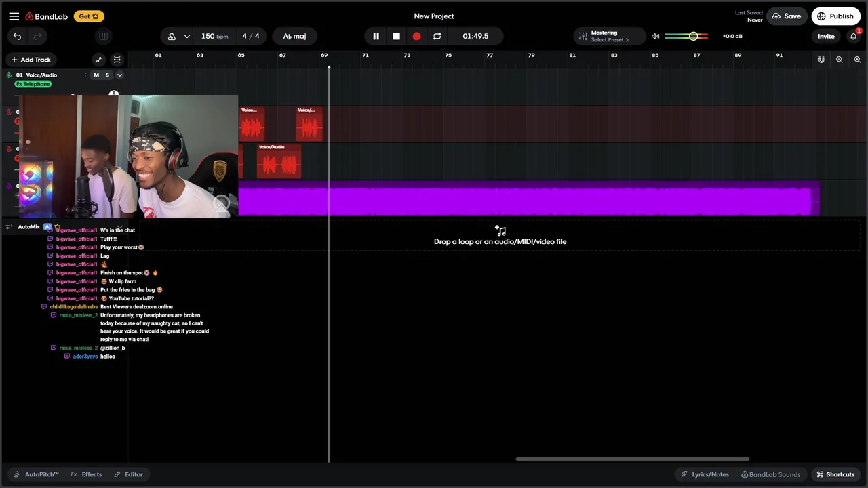This screenshot has height=488, width=868.
Task: Click the AutoMix AI badge
Action: (47, 227)
